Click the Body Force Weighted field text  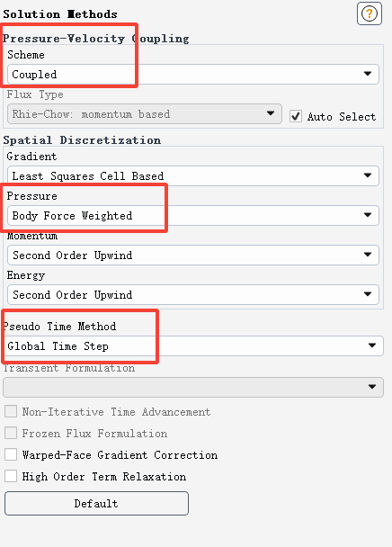tap(72, 216)
